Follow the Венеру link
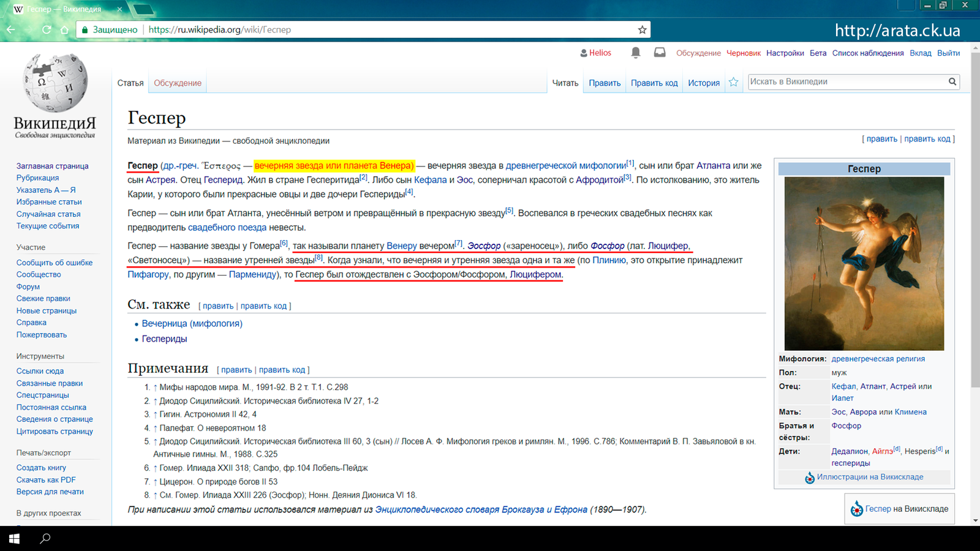Viewport: 980px width, 551px height. (x=402, y=246)
